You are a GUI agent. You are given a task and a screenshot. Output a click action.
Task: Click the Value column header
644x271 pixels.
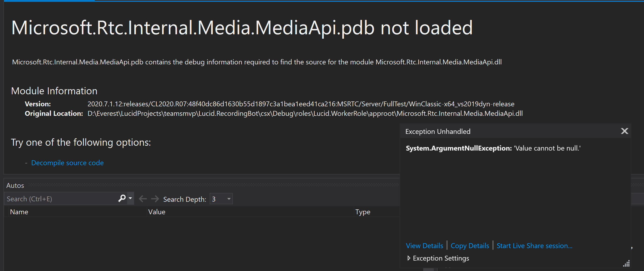(x=157, y=211)
